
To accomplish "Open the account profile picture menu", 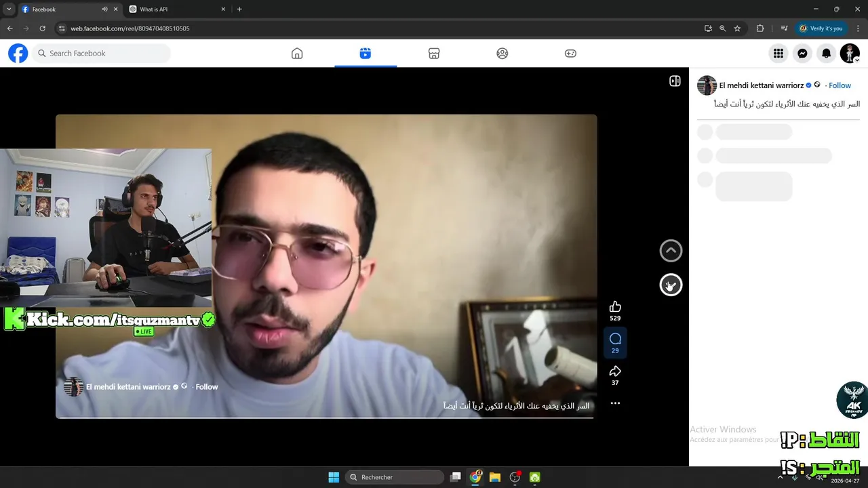I will pos(850,54).
